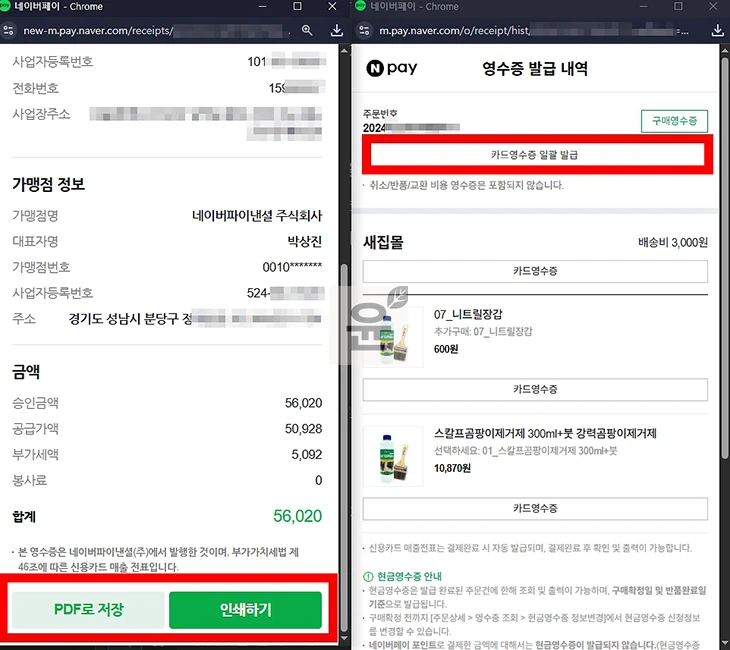Click the merchant number 0010*******

point(292,267)
